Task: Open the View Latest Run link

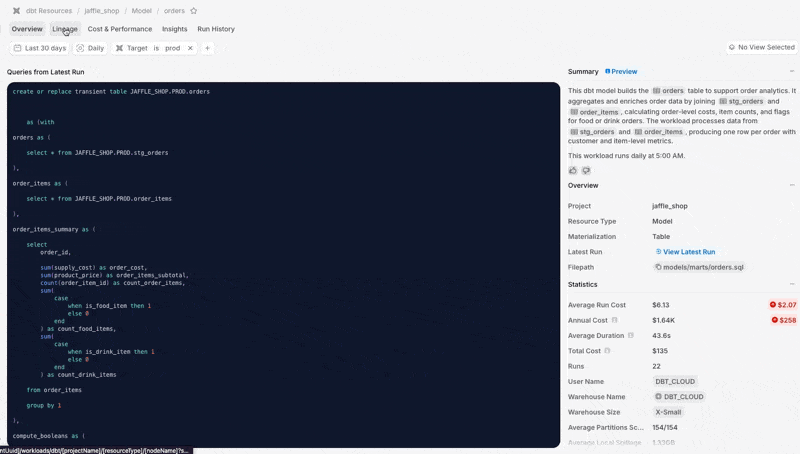Action: coord(685,251)
